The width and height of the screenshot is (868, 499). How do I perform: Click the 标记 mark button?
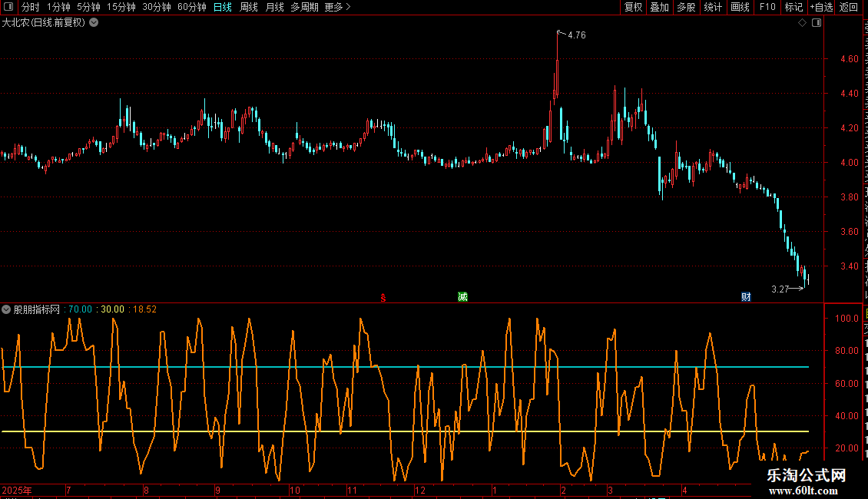pyautogui.click(x=793, y=7)
